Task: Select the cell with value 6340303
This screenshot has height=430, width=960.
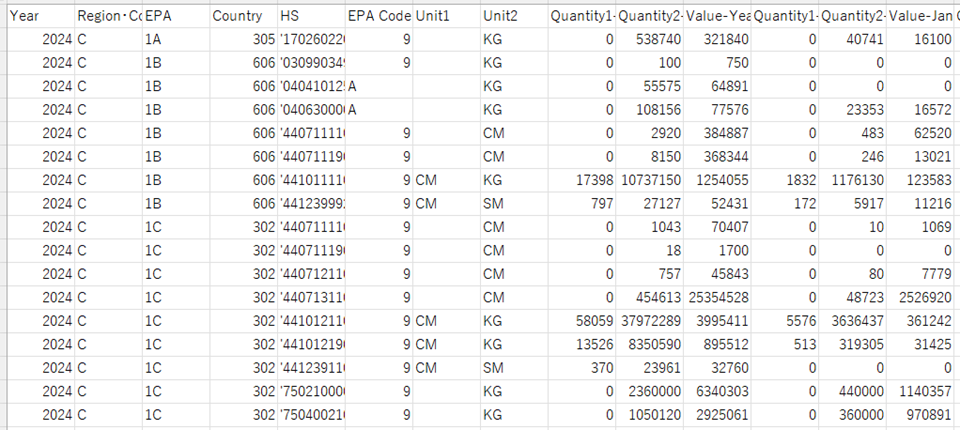Action: pos(717,389)
